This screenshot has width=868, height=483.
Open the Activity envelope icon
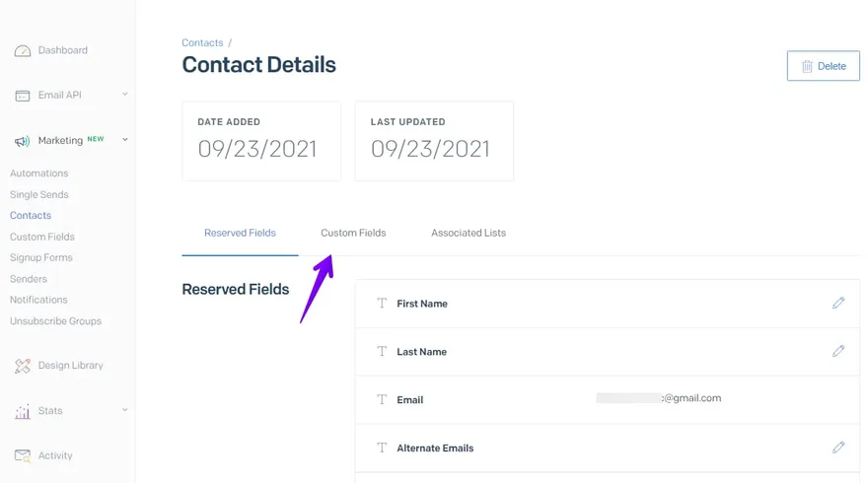pos(22,455)
